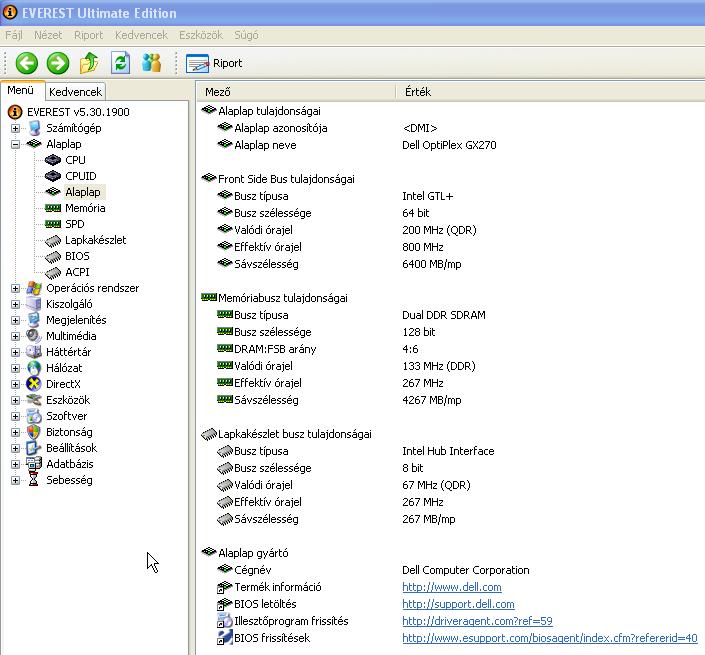705x655 pixels.
Task: Open the Súgó menu
Action: [246, 35]
